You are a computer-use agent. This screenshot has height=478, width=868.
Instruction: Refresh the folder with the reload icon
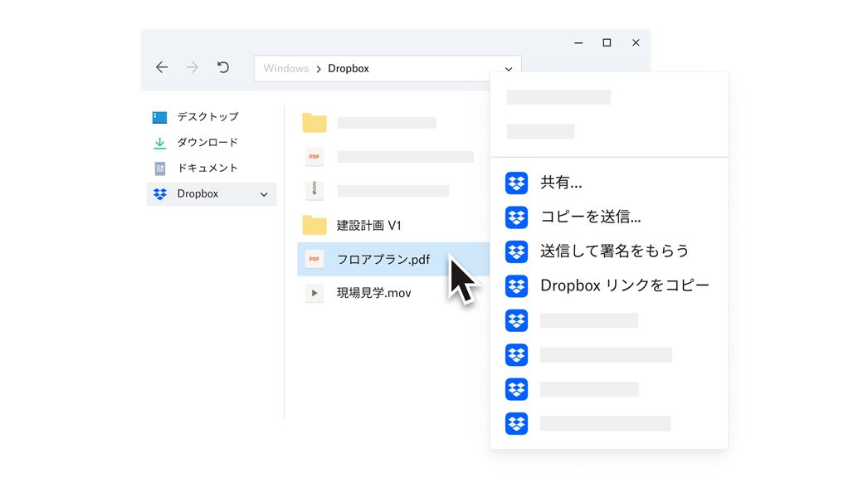tap(223, 67)
